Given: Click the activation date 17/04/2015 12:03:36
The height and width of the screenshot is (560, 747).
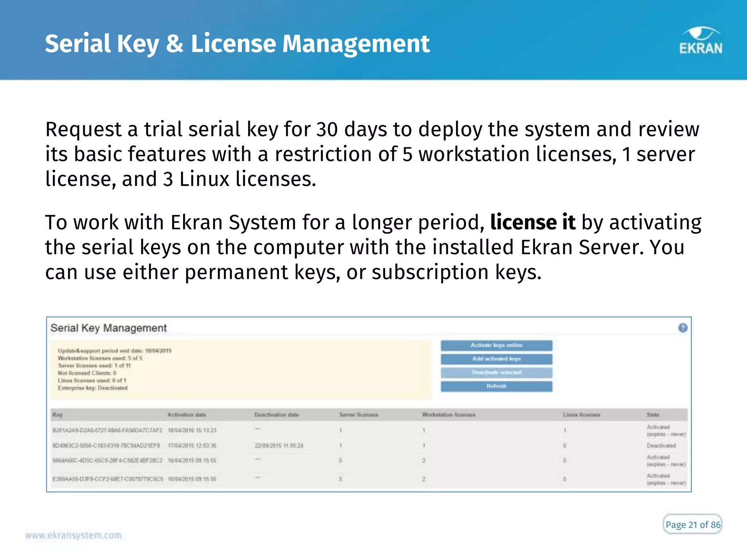Looking at the screenshot, I should [192, 446].
